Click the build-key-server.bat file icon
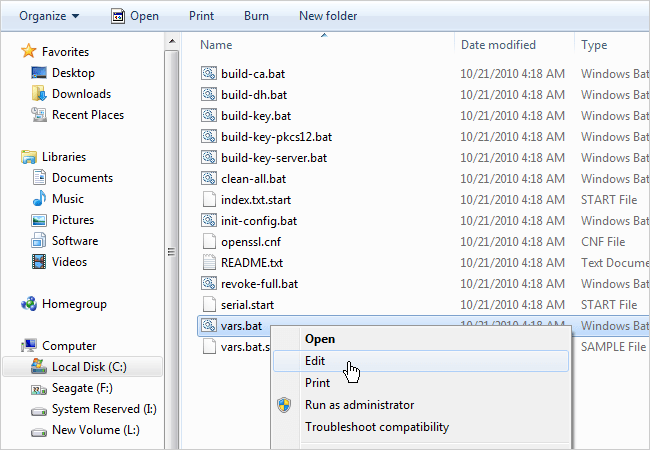Viewport: 650px width, 450px height. coord(209,157)
